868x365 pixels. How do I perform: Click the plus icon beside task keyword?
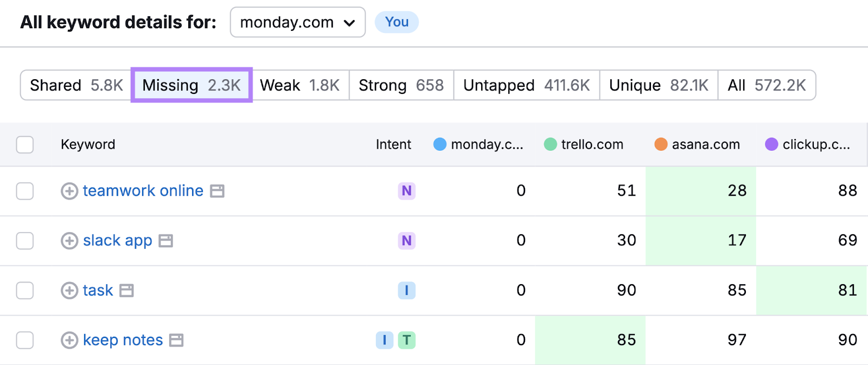point(69,291)
